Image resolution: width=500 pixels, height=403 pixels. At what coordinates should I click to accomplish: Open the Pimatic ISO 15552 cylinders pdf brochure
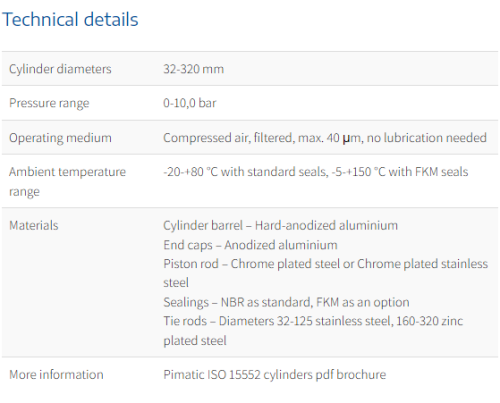coord(274,375)
